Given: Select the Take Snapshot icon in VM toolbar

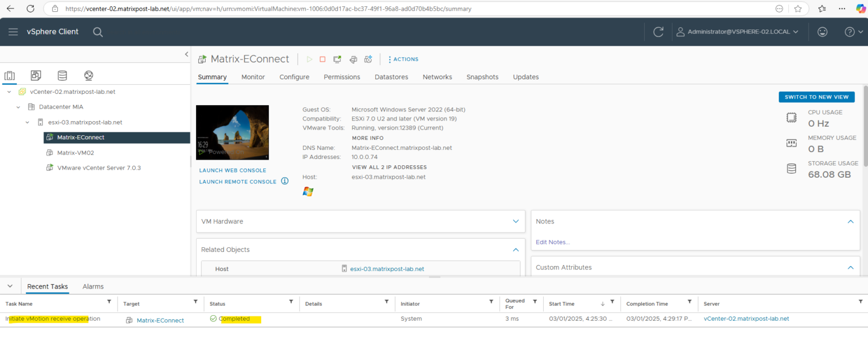Looking at the screenshot, I should 368,59.
